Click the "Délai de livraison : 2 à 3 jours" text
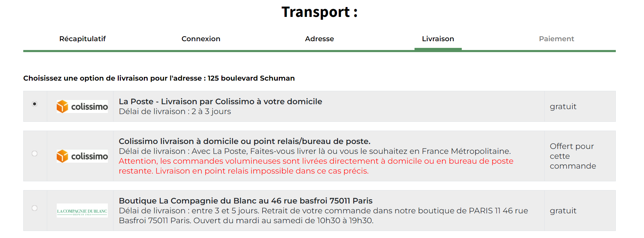The width and height of the screenshot is (644, 238). coord(175,111)
